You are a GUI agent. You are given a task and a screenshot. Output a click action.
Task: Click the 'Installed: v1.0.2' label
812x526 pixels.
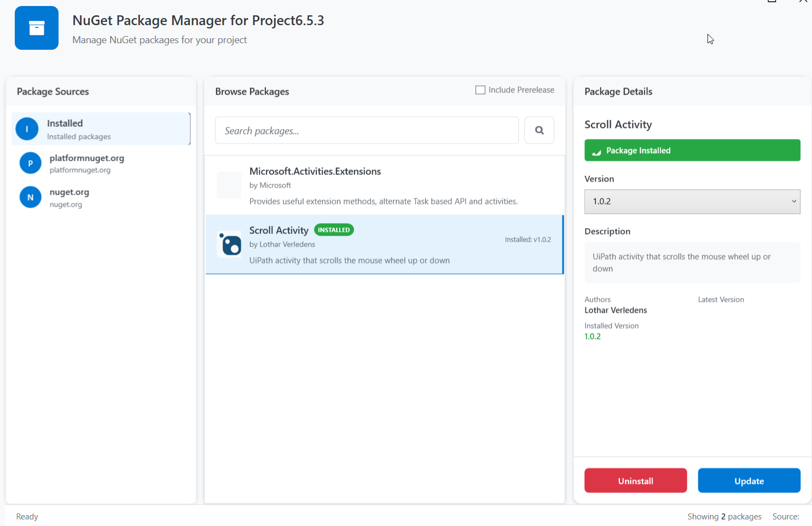528,239
